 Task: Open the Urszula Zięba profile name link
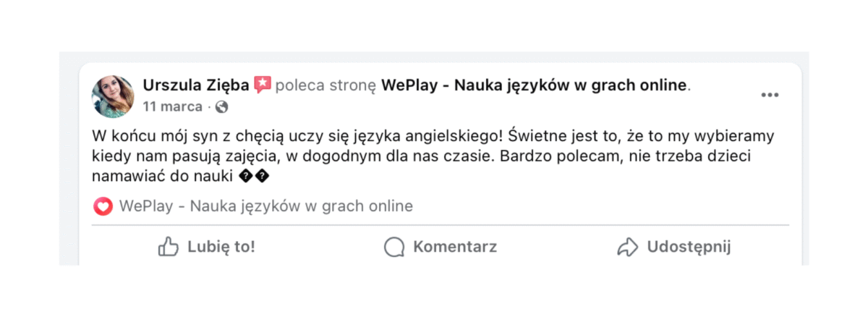[x=197, y=85]
